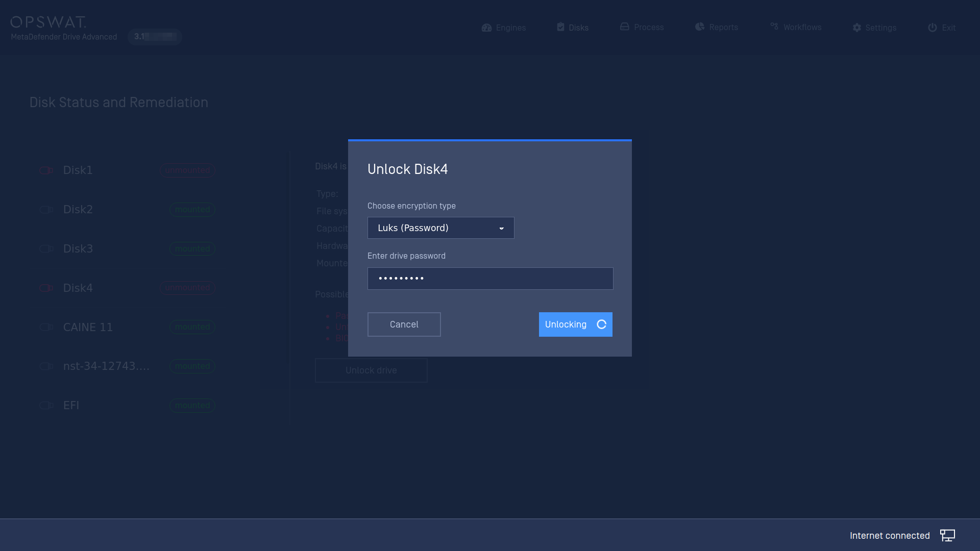Image resolution: width=980 pixels, height=551 pixels.
Task: Select Disk3 in the disk list
Action: (128, 249)
